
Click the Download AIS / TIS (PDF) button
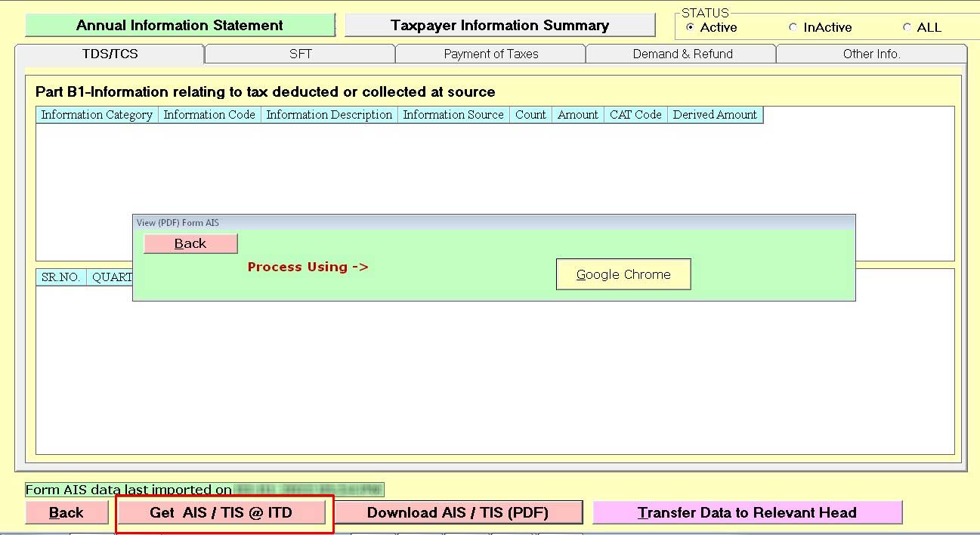(x=458, y=512)
